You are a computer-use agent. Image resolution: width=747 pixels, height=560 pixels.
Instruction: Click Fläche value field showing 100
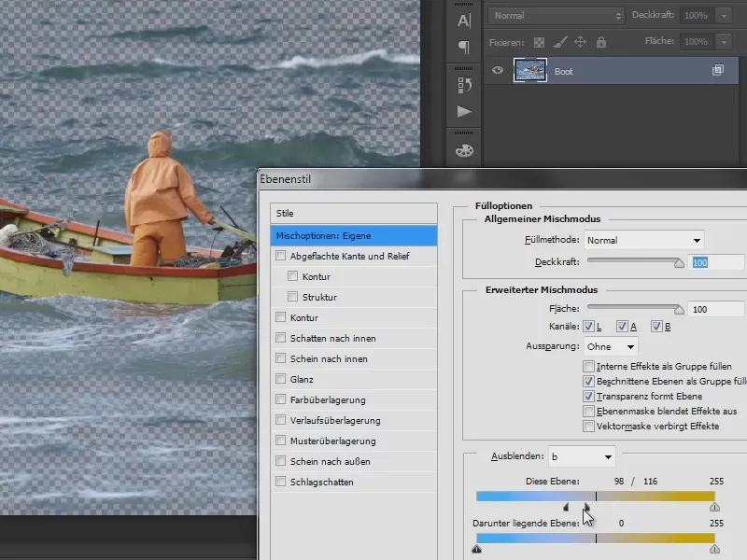pos(716,309)
